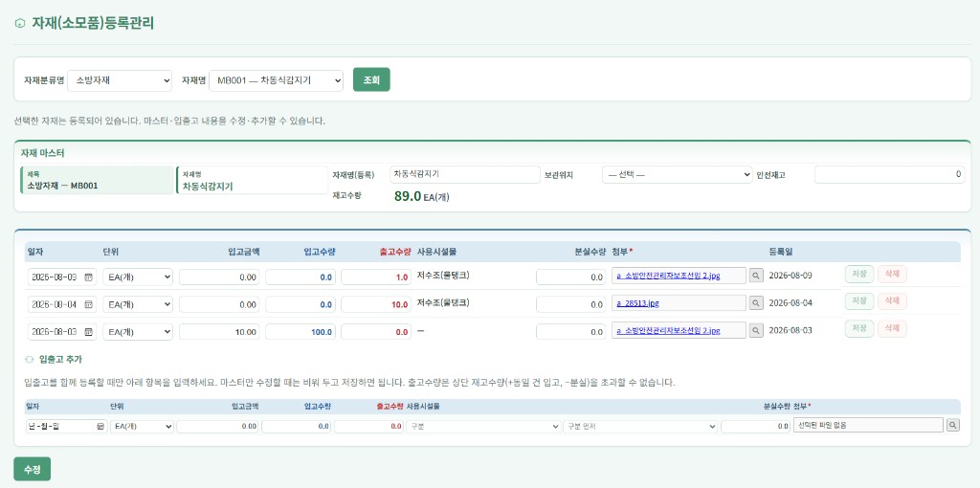The image size is (980, 488).
Task: Open the 구분 facility dropdown
Action: pos(483,426)
